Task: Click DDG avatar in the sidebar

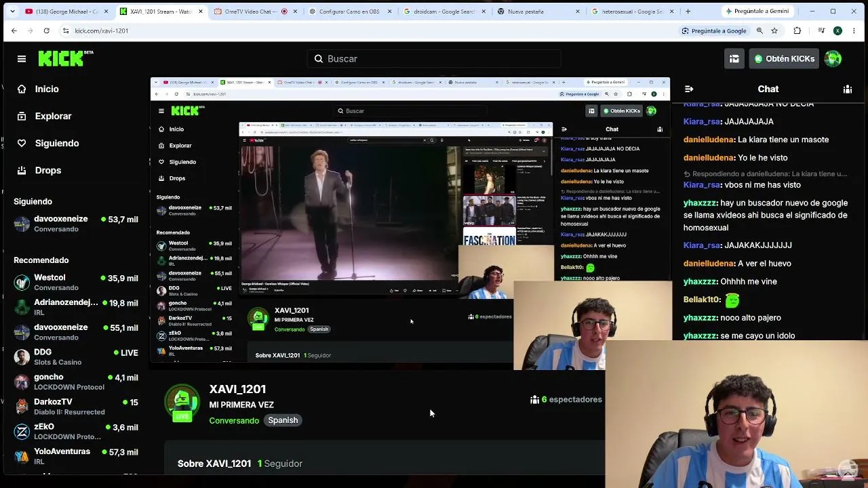Action: coord(22,357)
